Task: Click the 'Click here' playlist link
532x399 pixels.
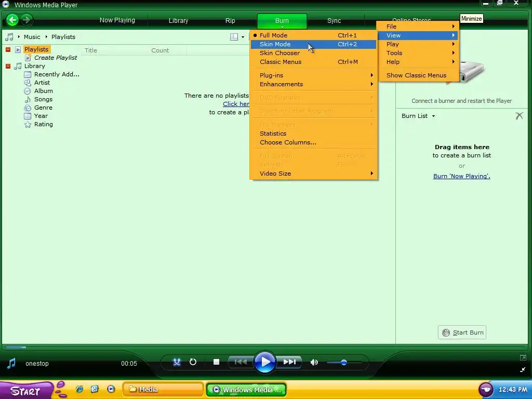Action: tap(236, 104)
